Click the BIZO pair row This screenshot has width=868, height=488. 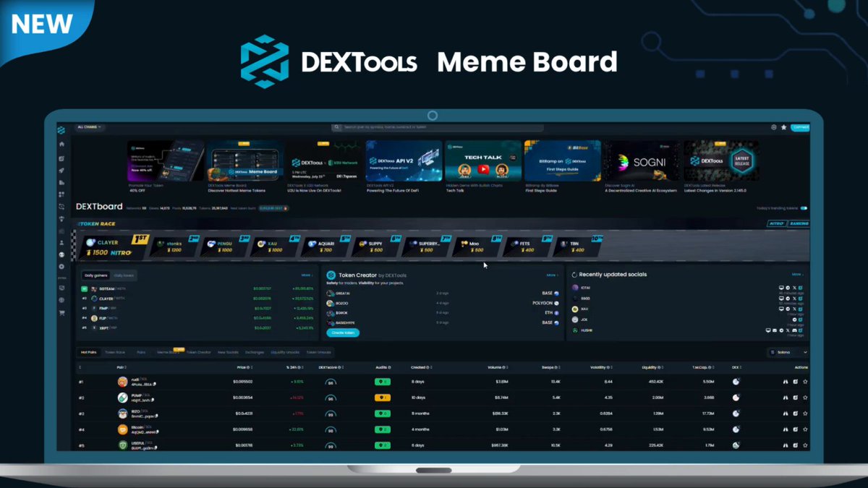pos(443,414)
